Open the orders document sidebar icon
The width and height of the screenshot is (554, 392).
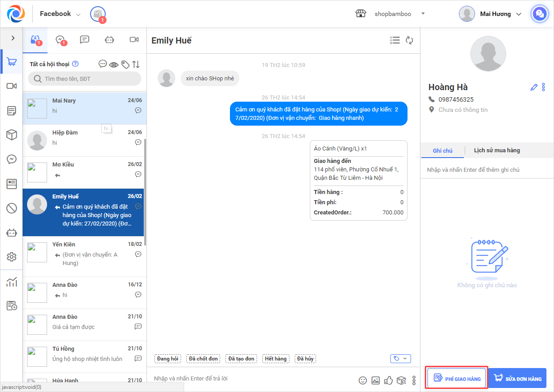point(12,111)
